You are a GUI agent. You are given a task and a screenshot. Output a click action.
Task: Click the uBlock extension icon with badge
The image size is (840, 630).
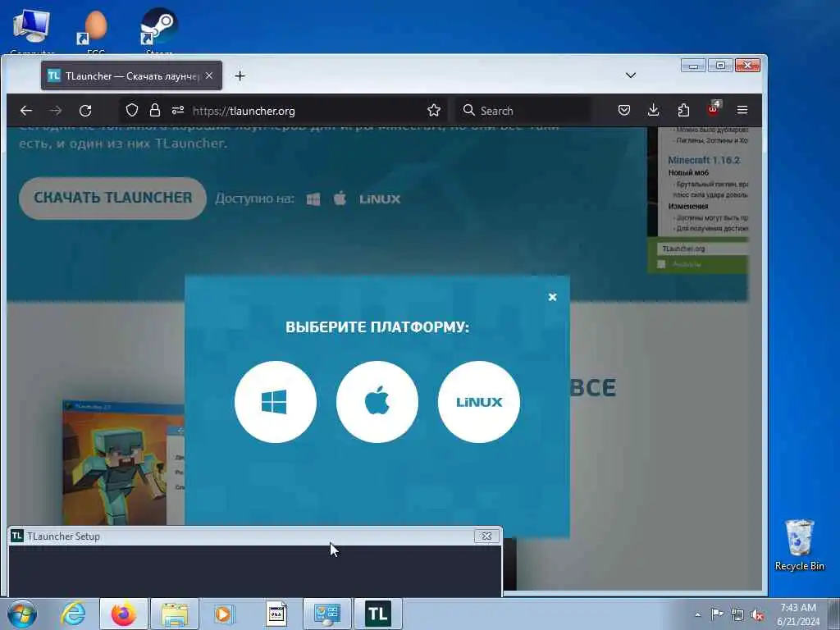coord(713,109)
